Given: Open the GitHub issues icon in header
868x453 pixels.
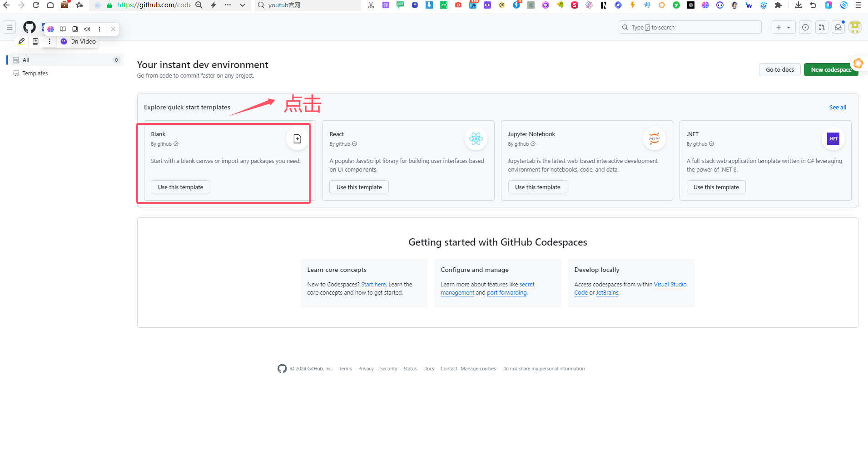Looking at the screenshot, I should tap(805, 27).
